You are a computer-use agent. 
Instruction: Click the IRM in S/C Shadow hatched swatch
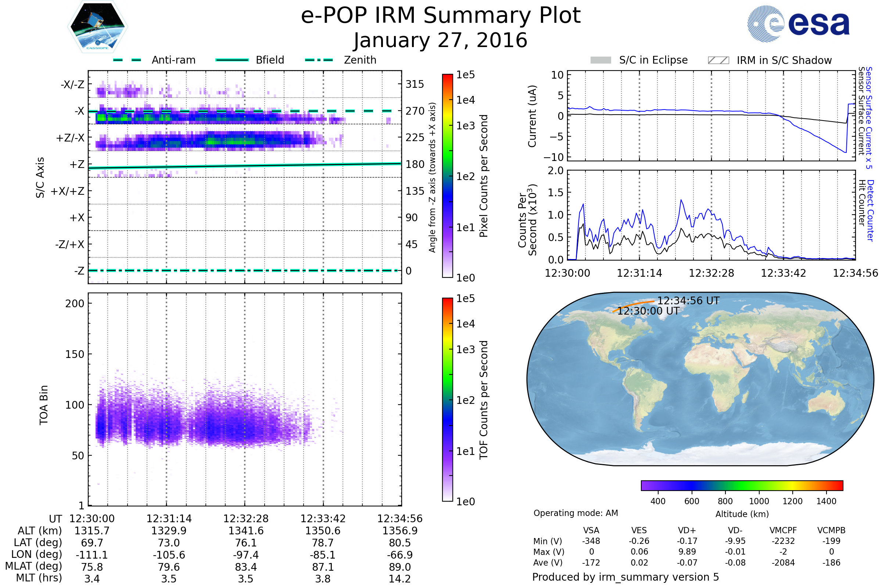click(x=718, y=60)
